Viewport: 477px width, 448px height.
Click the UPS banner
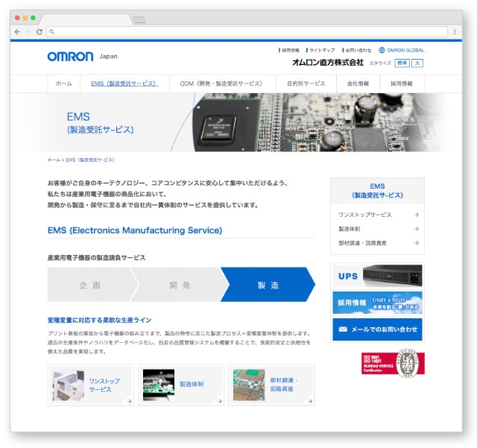tap(377, 276)
